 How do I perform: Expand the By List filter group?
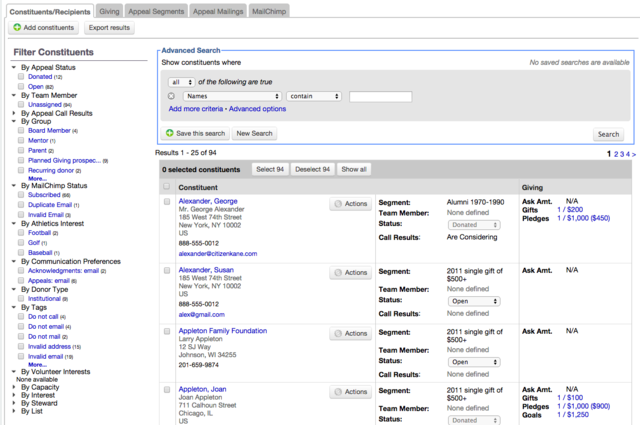point(13,411)
